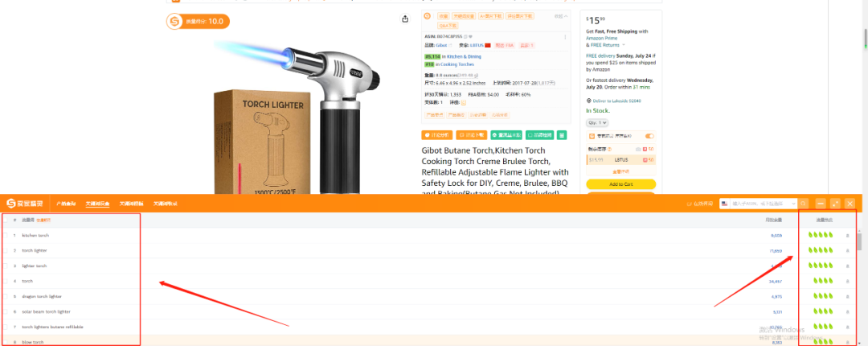Open the Qty quantity dropdown
This screenshot has height=346, width=868.
click(597, 122)
